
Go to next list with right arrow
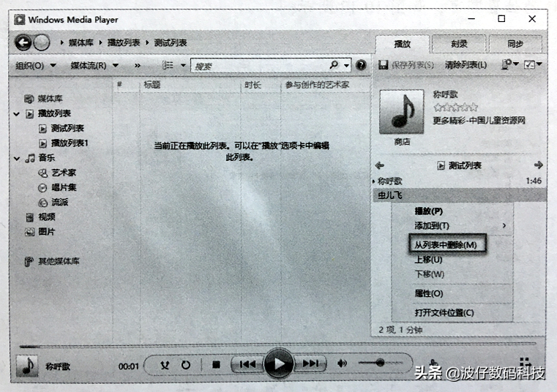pos(538,165)
